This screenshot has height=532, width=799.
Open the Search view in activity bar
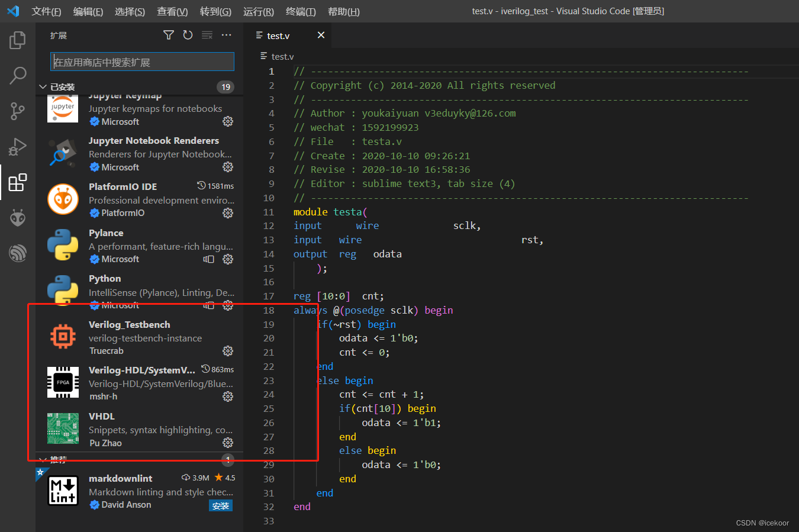coord(18,75)
